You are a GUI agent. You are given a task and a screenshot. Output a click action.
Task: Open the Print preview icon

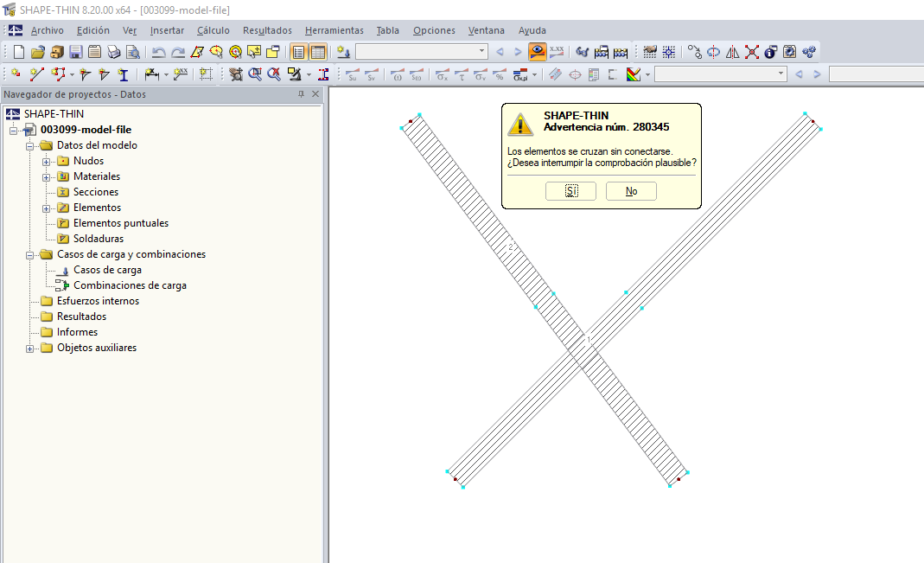pyautogui.click(x=133, y=52)
